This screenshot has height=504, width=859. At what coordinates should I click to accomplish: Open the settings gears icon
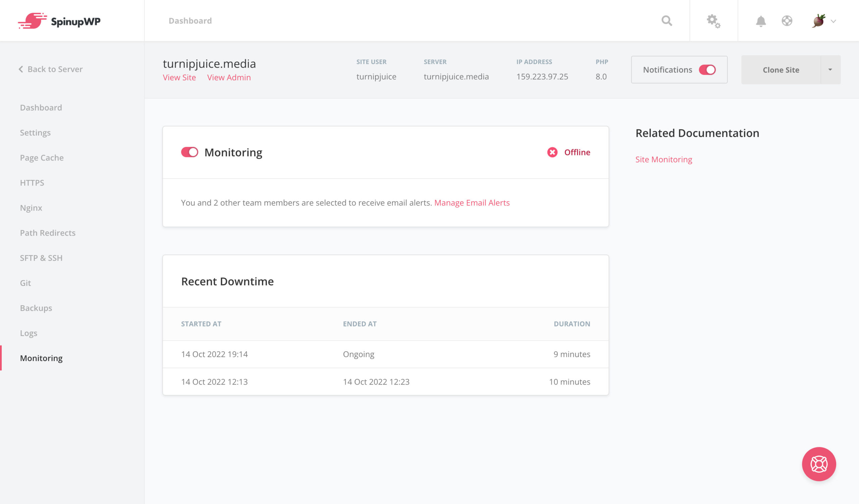tap(713, 21)
